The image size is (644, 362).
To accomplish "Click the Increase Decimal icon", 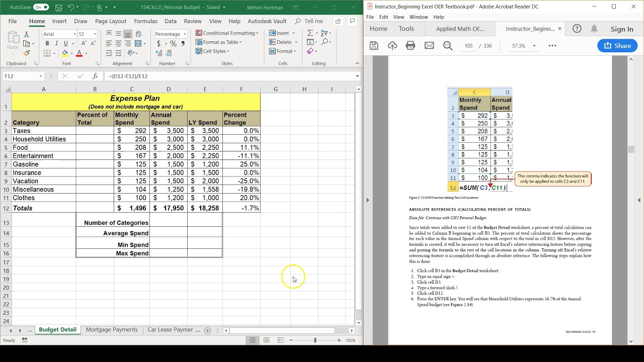I will click(159, 53).
